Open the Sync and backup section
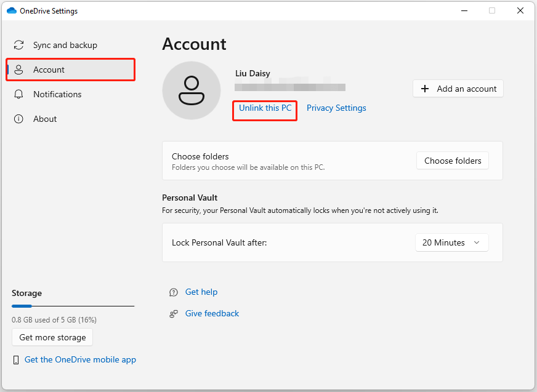The width and height of the screenshot is (537, 392). (65, 45)
